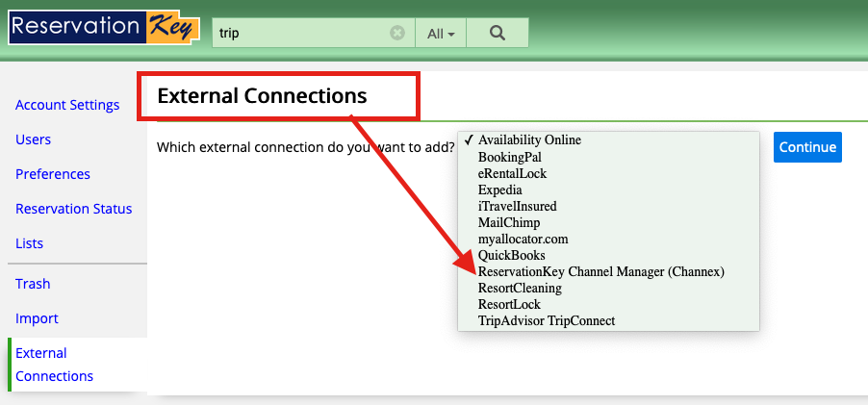Clear the search box text
868x405 pixels.
coord(396,34)
